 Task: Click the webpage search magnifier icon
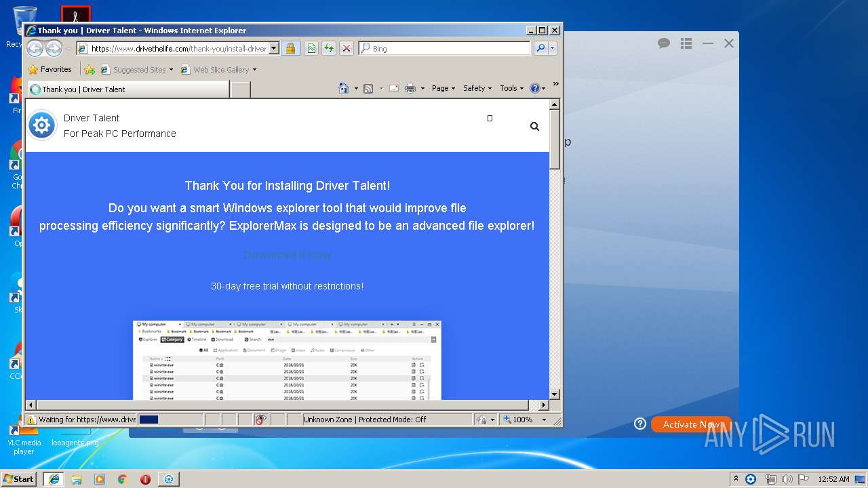tap(534, 126)
